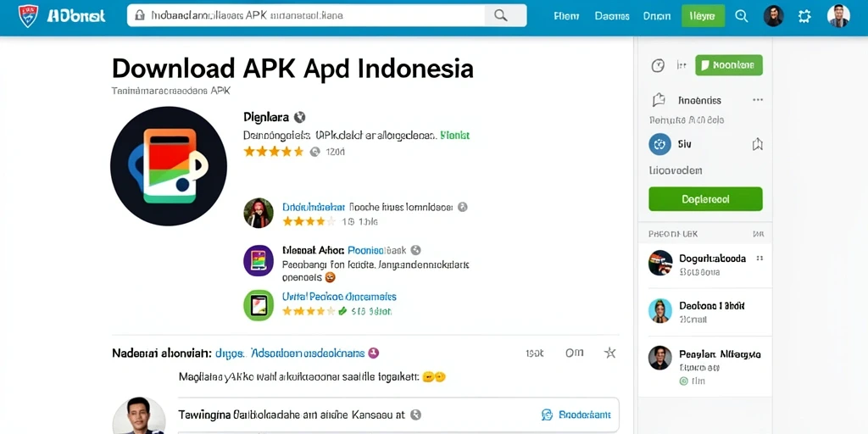
Task: Open Uvltal Peokoe Oincemaies link
Action: 339,297
